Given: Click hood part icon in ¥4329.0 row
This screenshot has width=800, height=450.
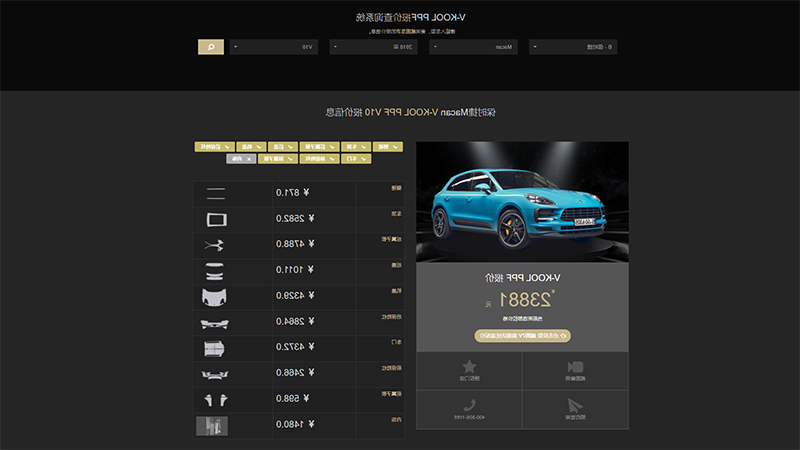Looking at the screenshot, I should 214,297.
